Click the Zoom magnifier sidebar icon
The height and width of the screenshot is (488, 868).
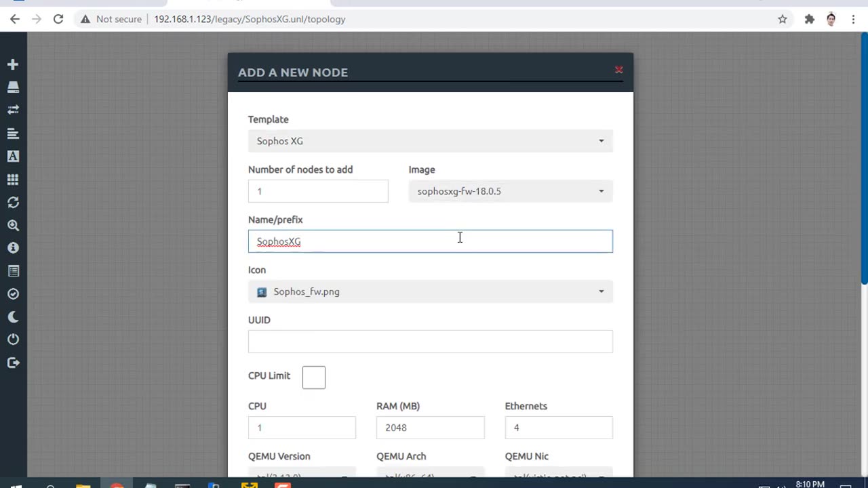(13, 225)
